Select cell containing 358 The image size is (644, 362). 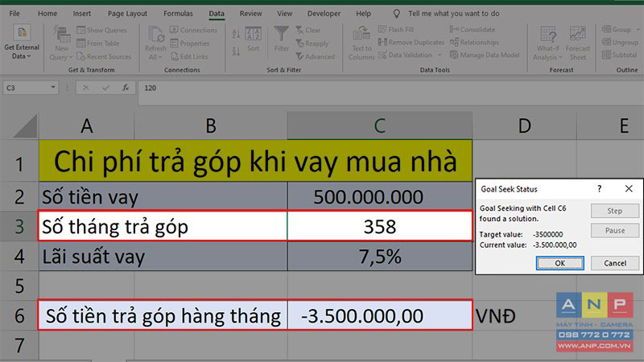[x=380, y=226]
